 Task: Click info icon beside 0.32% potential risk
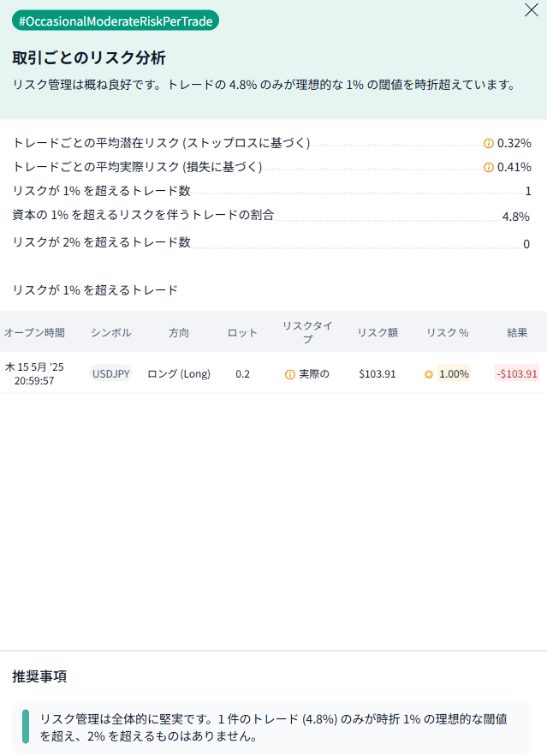click(489, 143)
